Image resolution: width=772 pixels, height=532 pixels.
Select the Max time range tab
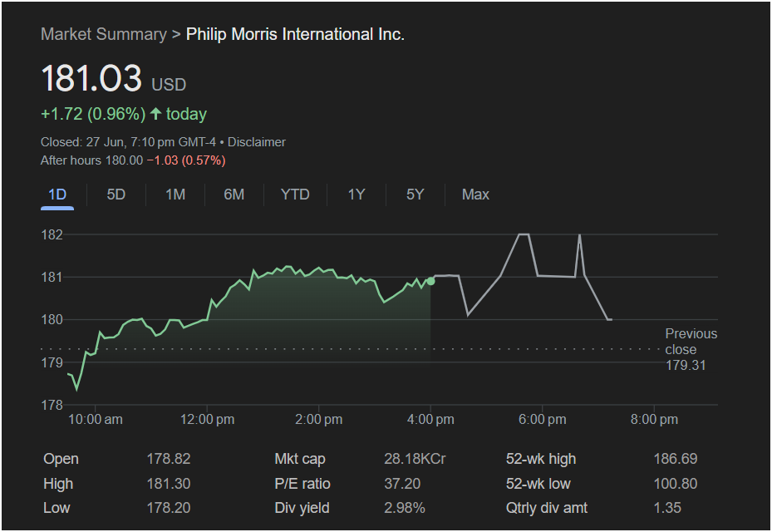pos(475,195)
